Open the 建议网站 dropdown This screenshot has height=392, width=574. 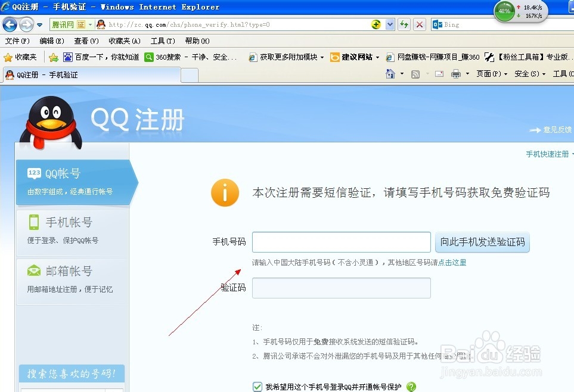coord(355,57)
